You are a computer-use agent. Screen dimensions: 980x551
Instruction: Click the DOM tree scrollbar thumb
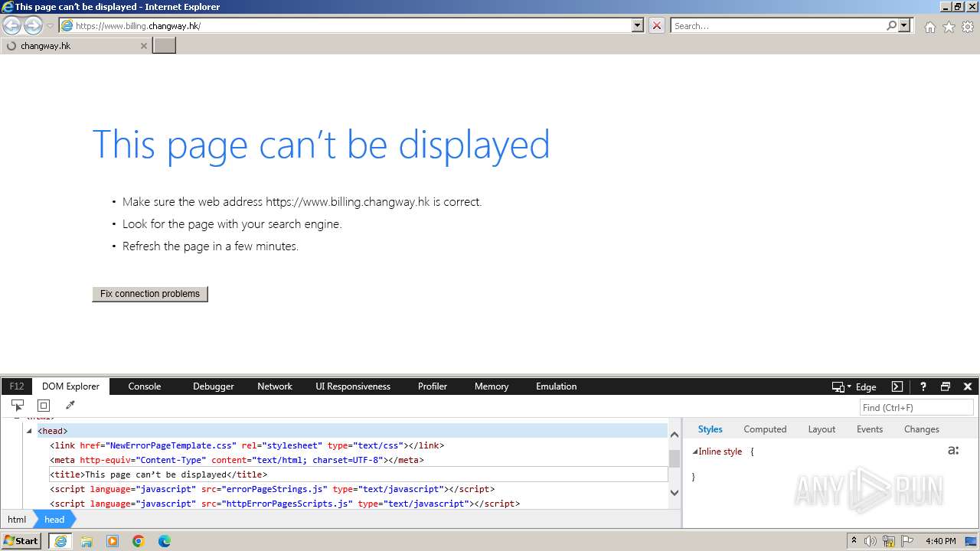[x=675, y=458]
